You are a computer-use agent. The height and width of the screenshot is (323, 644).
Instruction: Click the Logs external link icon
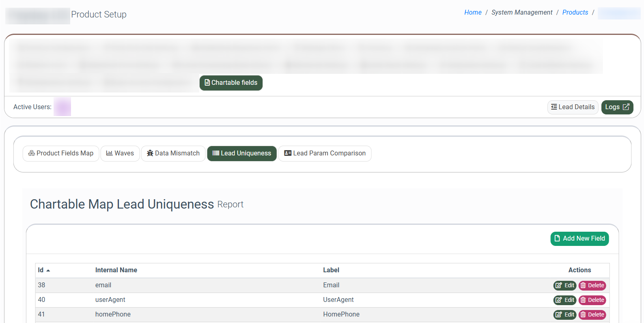pos(626,107)
